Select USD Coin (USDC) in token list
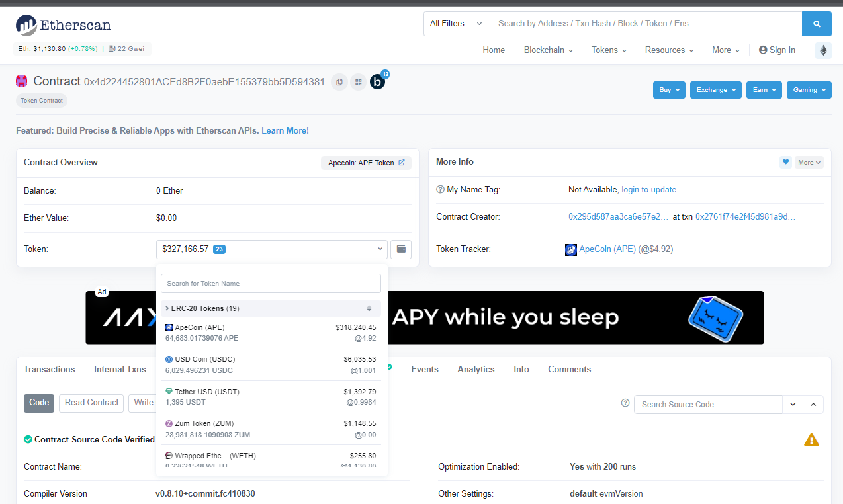Image resolution: width=843 pixels, height=504 pixels. pos(271,365)
